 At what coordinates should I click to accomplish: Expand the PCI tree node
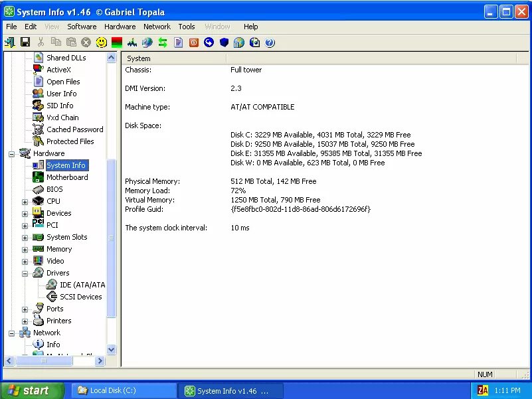(x=25, y=226)
